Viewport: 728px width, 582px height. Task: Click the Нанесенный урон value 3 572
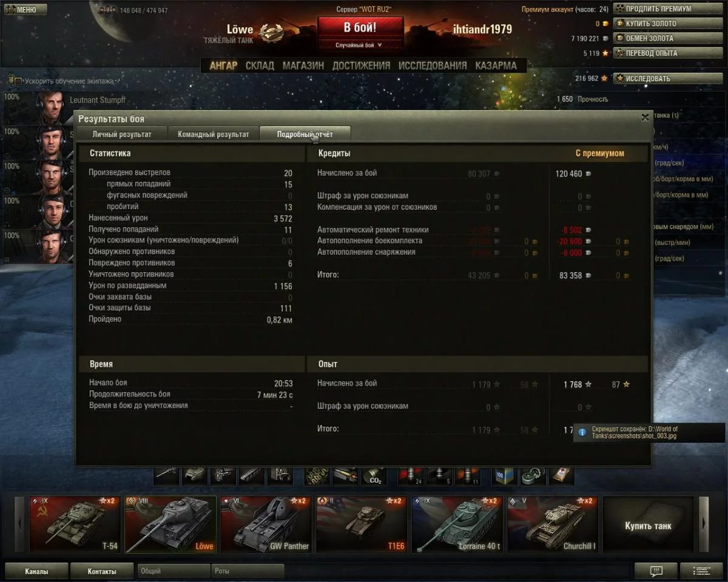point(283,218)
